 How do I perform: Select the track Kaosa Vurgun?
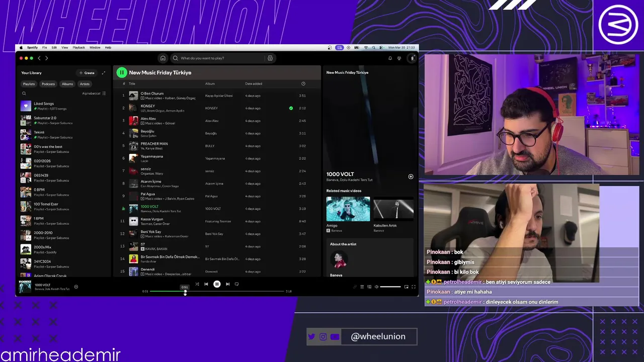[216, 221]
